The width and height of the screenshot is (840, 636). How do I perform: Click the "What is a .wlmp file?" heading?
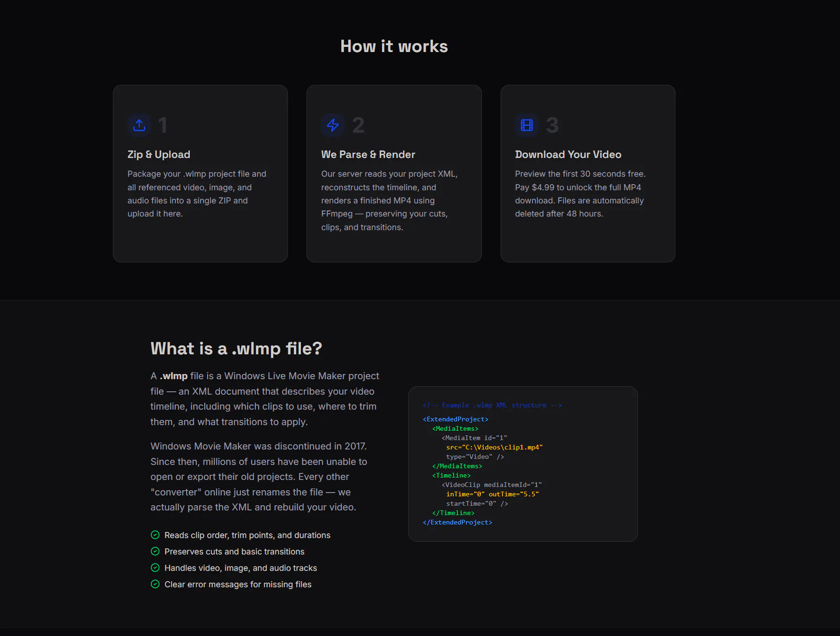236,349
